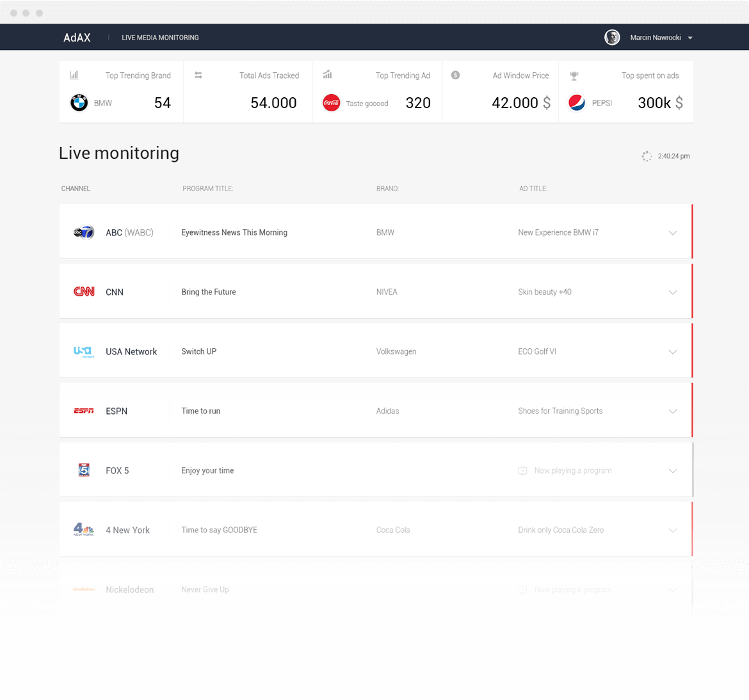The height and width of the screenshot is (700, 749).
Task: Click the AdAX logo
Action: tap(77, 37)
